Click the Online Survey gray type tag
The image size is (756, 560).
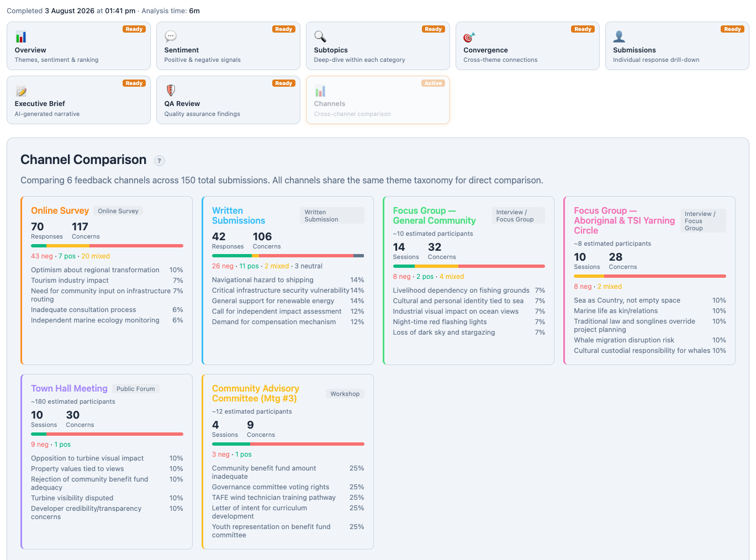tap(118, 211)
